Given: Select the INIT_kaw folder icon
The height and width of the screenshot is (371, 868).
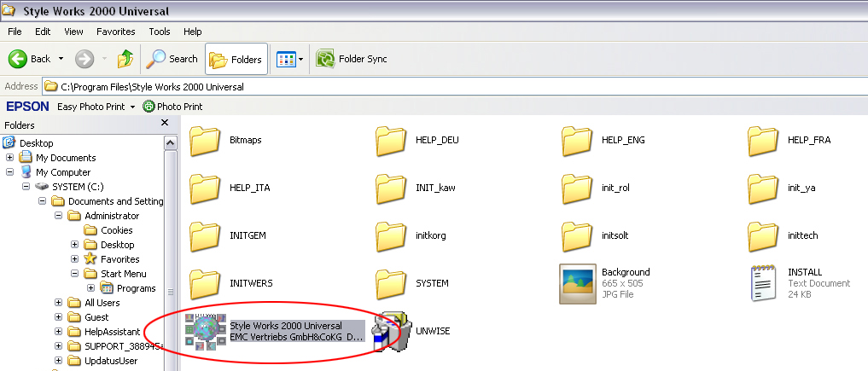Looking at the screenshot, I should [391, 189].
